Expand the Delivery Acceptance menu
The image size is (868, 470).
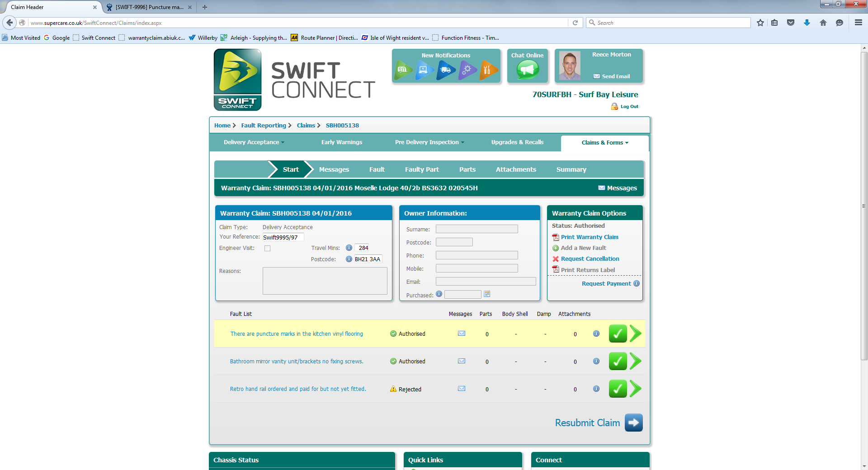[x=254, y=142]
